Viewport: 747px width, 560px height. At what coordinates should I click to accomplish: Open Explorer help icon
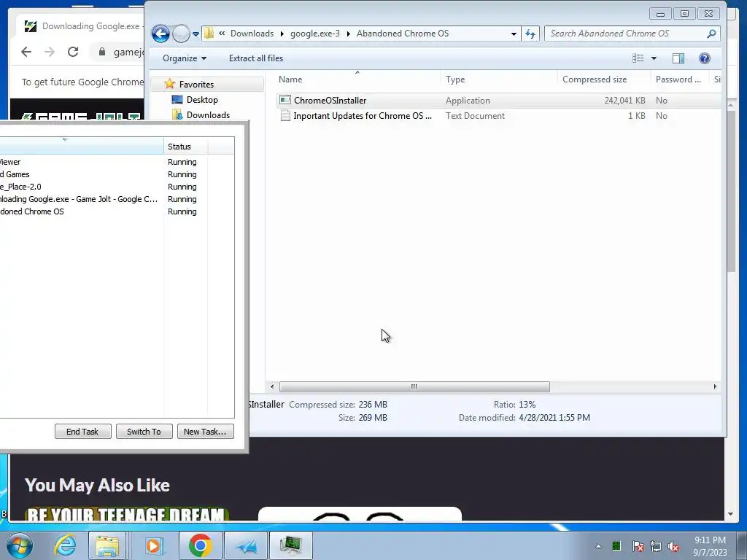pyautogui.click(x=705, y=58)
